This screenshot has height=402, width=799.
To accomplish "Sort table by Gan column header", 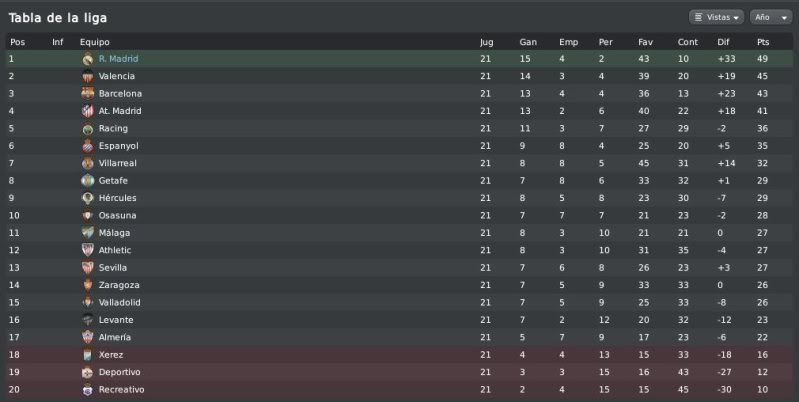I will (x=528, y=42).
